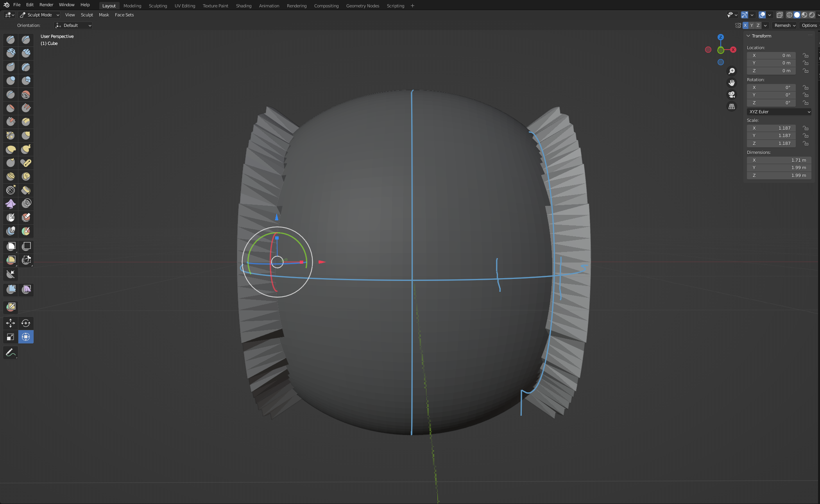Open the Remesh dropdown

(x=785, y=25)
